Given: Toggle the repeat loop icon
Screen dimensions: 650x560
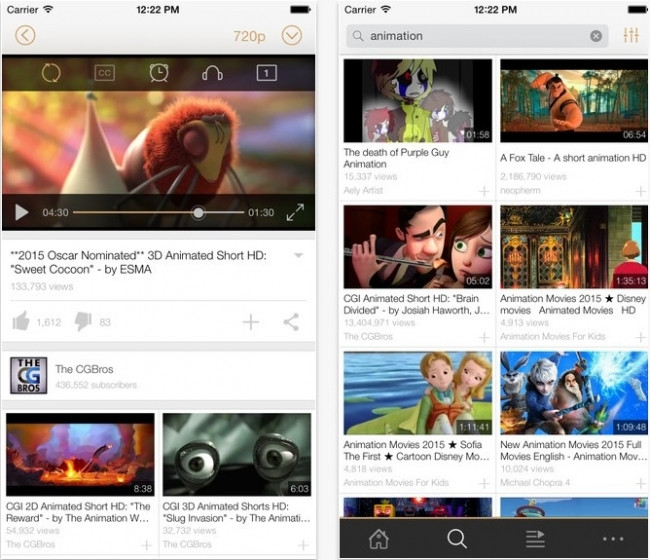Looking at the screenshot, I should pos(51,73).
